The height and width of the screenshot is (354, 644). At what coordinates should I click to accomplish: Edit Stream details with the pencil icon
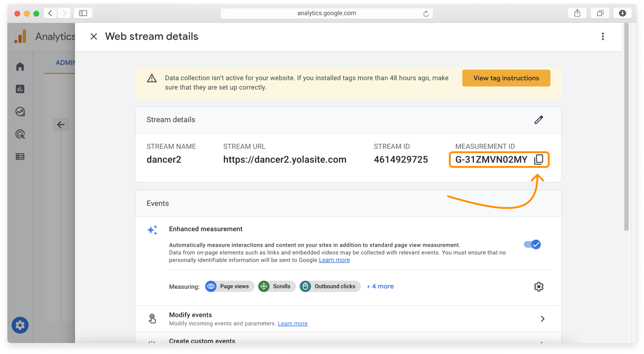coord(539,120)
